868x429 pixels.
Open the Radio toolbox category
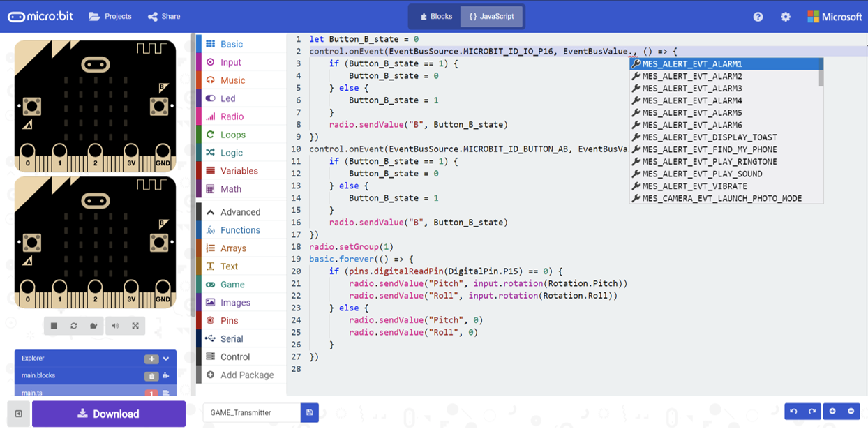point(241,116)
